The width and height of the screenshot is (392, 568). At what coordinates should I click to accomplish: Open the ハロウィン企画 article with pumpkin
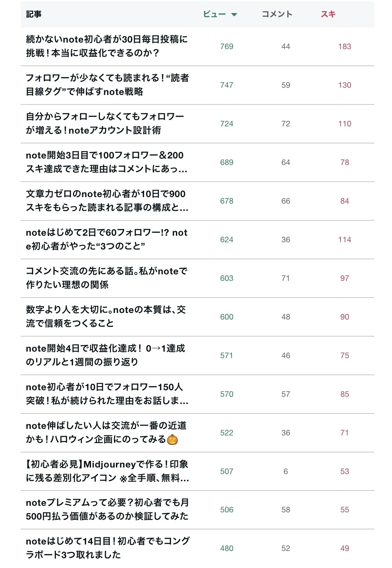click(x=106, y=432)
